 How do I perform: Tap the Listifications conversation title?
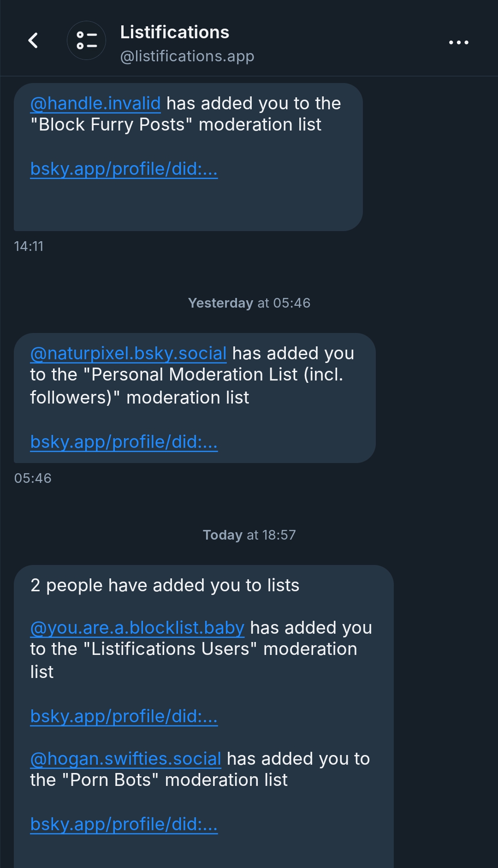click(175, 32)
